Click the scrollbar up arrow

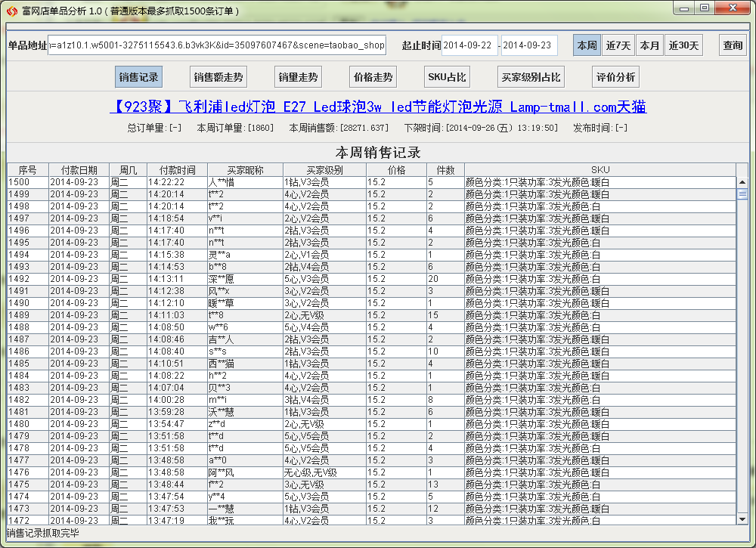coord(742,182)
